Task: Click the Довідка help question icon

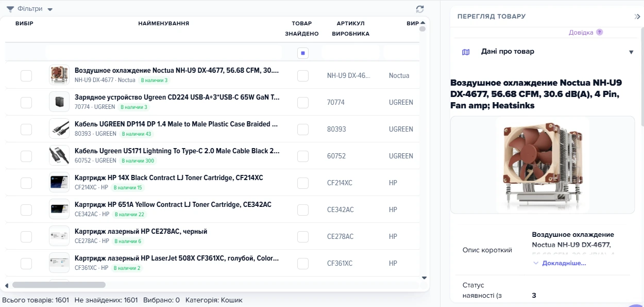Action: (599, 32)
